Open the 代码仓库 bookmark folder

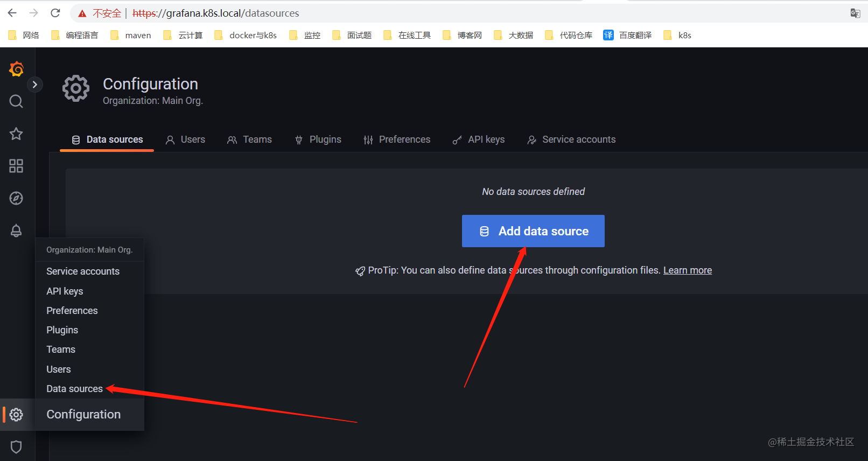click(x=569, y=35)
